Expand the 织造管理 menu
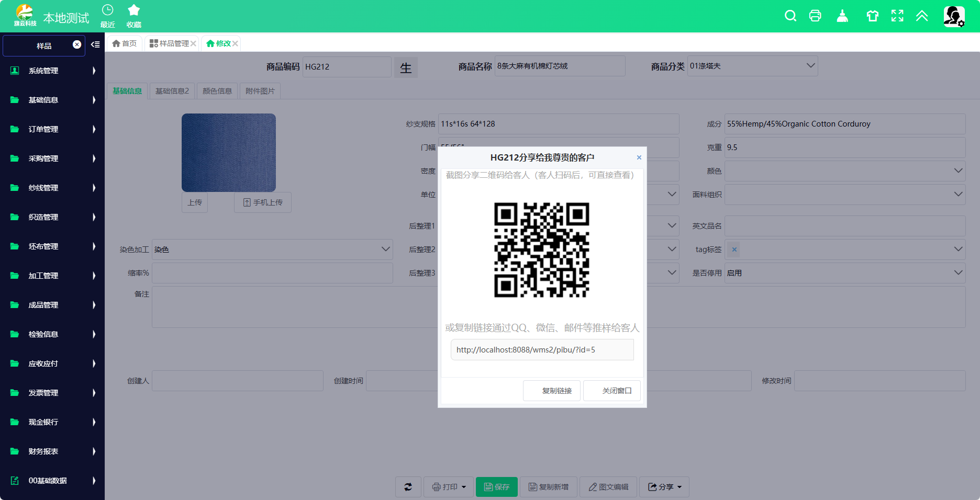980x500 pixels. click(52, 217)
